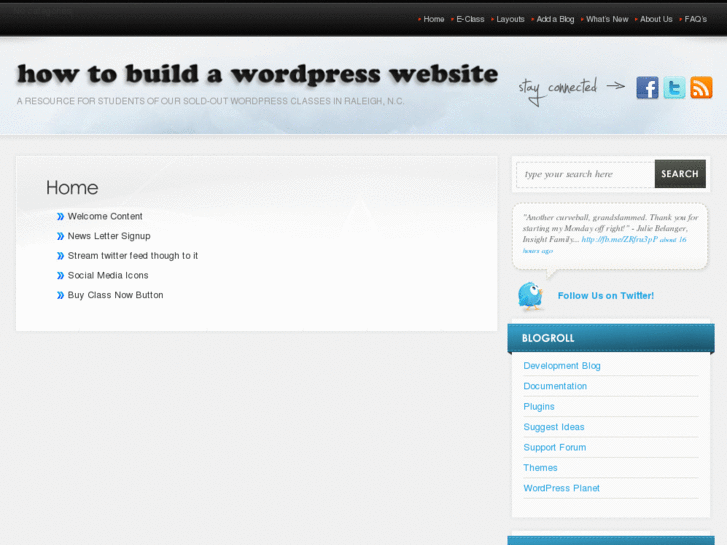This screenshot has width=727, height=545.
Task: Open Themes blogroll link
Action: pos(540,468)
